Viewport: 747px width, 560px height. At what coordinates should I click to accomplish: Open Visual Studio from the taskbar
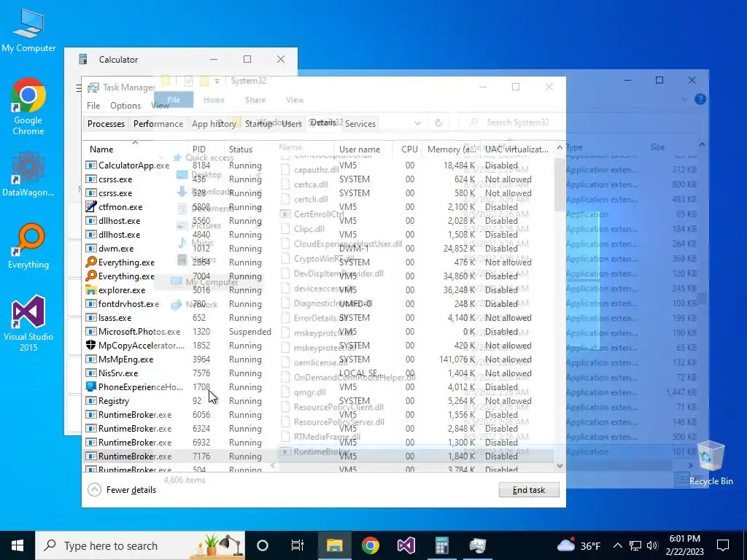(x=406, y=545)
